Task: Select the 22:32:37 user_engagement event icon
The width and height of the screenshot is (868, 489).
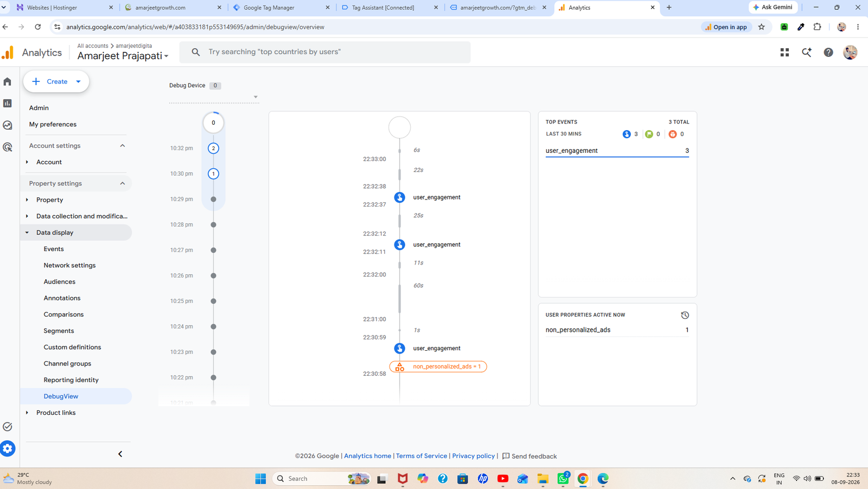Action: coord(400,197)
